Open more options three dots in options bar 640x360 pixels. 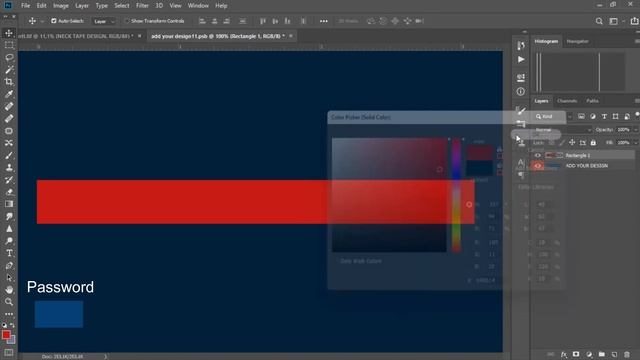point(324,21)
